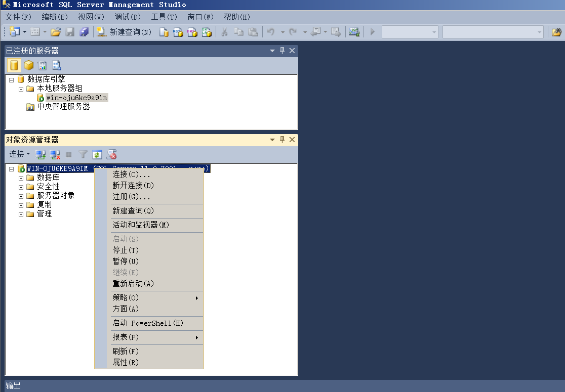Collapse the 本地服务器组 node
This screenshot has width=565, height=392.
click(x=21, y=89)
